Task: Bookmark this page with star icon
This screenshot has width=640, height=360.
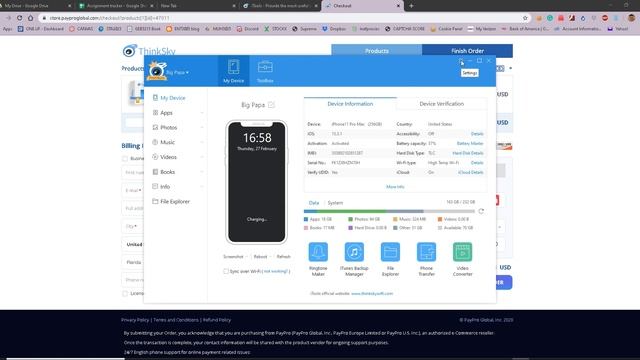Action: (x=525, y=18)
